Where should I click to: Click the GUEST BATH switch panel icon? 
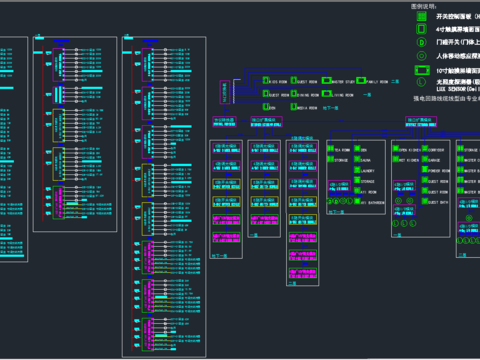(x=425, y=201)
